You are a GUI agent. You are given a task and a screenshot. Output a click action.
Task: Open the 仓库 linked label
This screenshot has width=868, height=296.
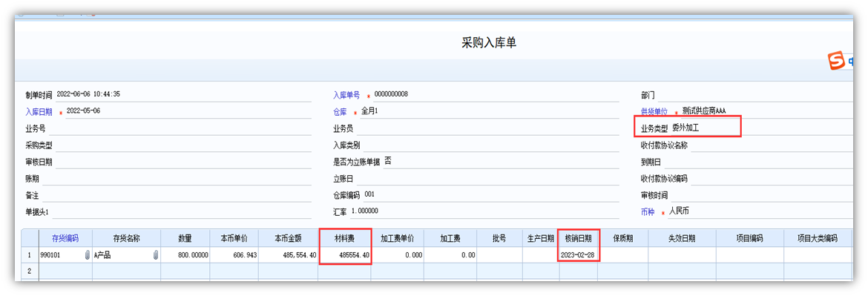tap(340, 111)
